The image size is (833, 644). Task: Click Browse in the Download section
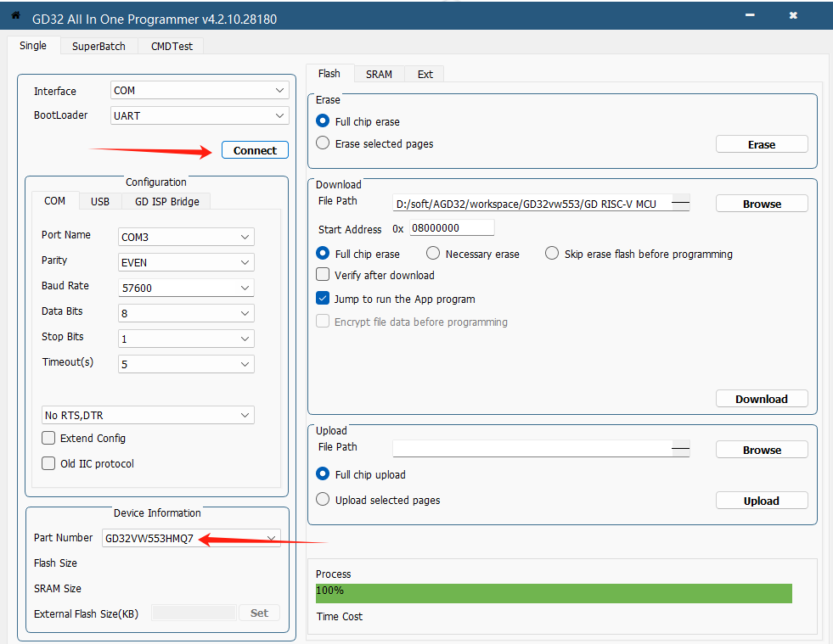click(761, 204)
